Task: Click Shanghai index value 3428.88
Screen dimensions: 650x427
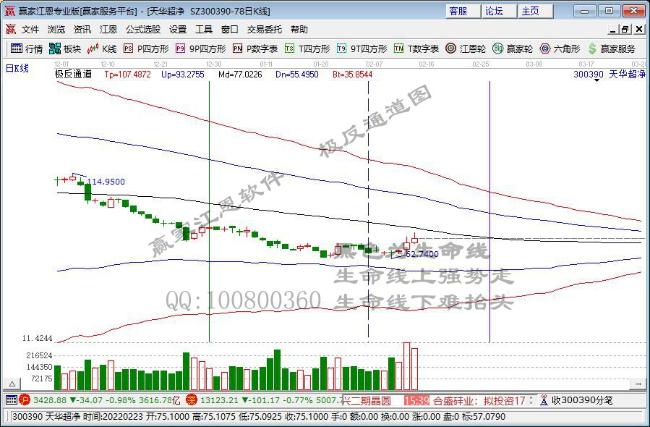Action: pyautogui.click(x=50, y=400)
